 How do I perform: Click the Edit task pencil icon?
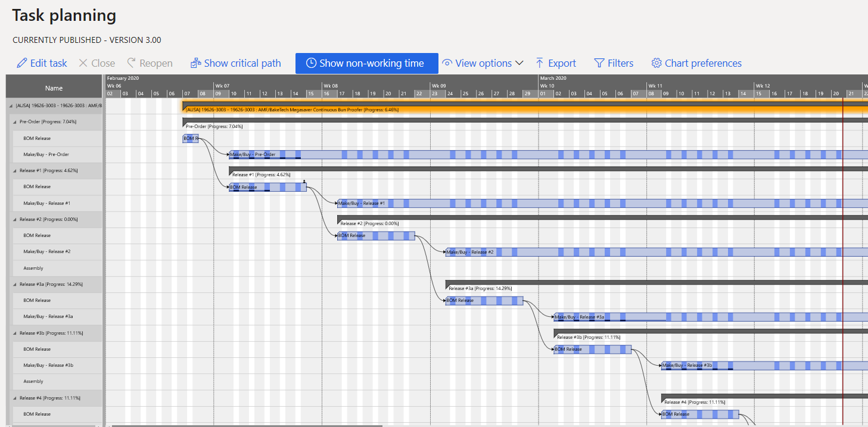coord(22,63)
